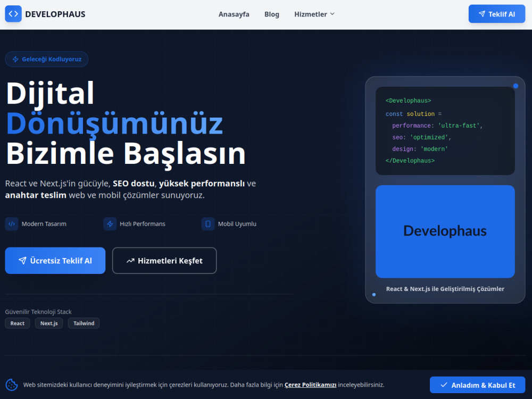The height and width of the screenshot is (399, 532).
Task: Click the Hizmetleri Keşfet button
Action: [164, 261]
